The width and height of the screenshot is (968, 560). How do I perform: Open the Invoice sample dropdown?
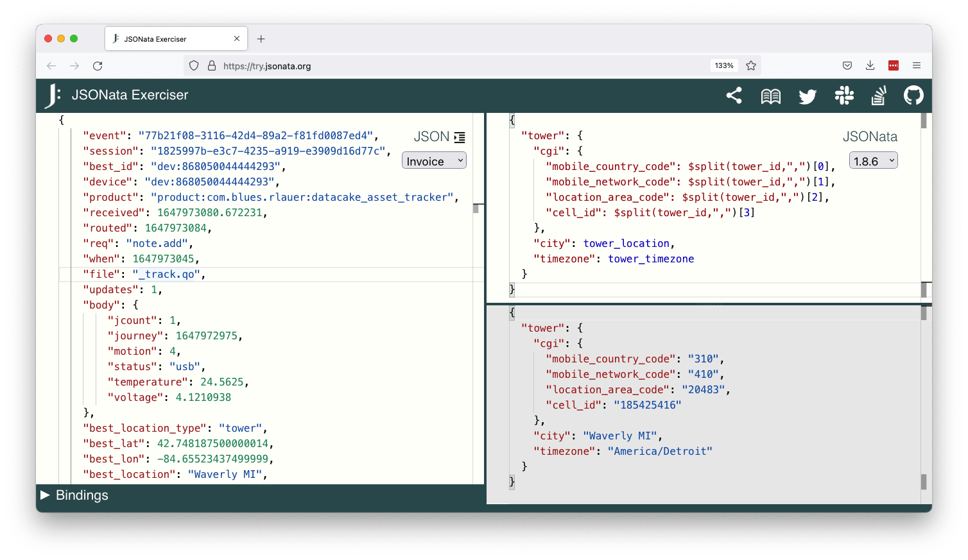click(434, 161)
